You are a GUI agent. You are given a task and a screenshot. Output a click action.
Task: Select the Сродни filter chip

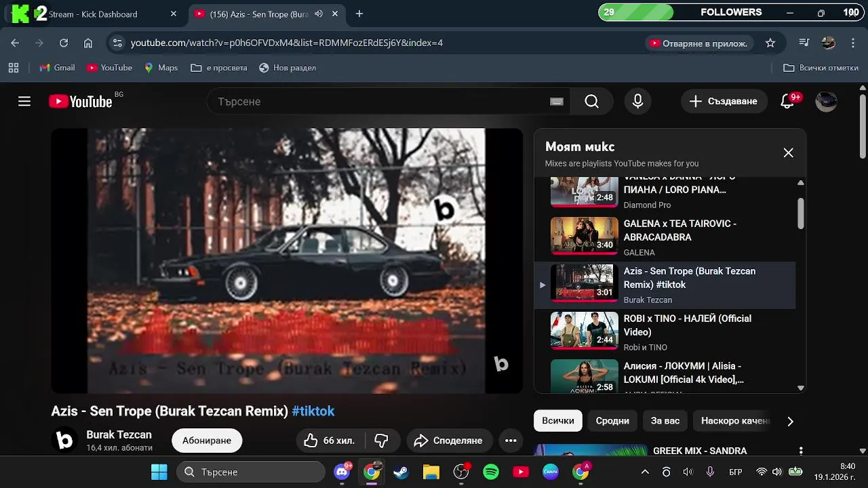(612, 421)
